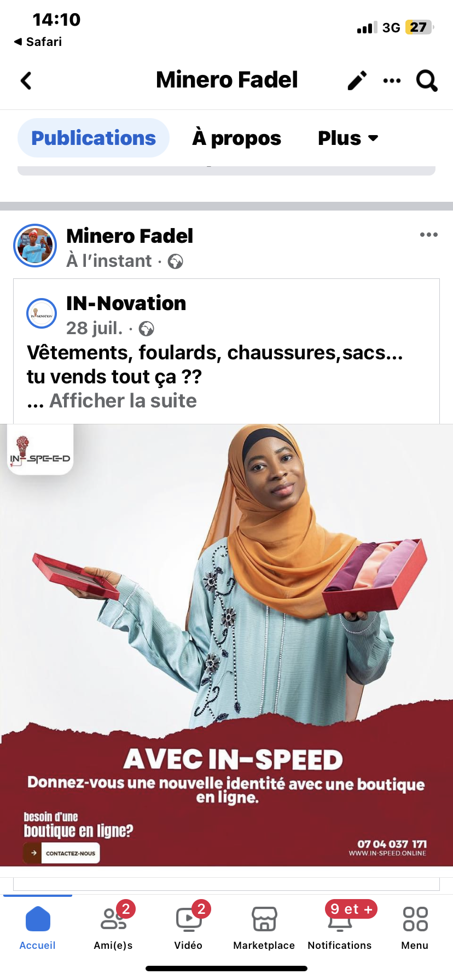Open the Vidéo tab icon

click(x=189, y=919)
